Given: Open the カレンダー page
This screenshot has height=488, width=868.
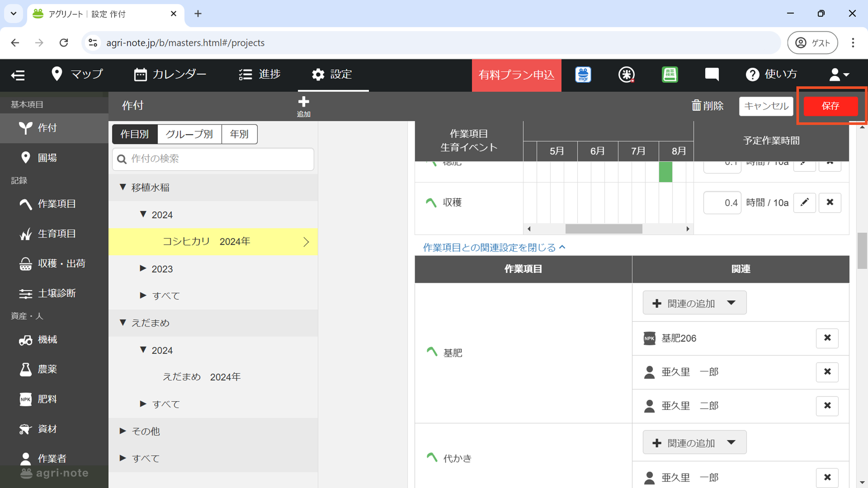Looking at the screenshot, I should click(170, 74).
